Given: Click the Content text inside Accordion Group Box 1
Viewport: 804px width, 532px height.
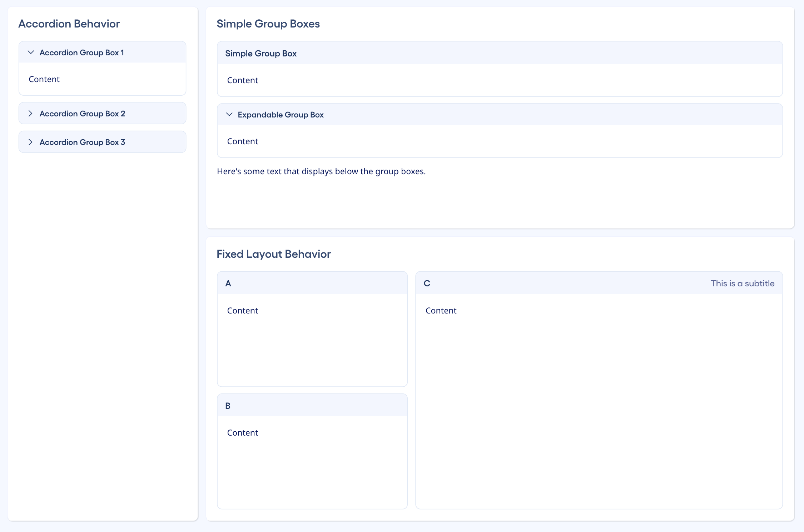Looking at the screenshot, I should (44, 79).
